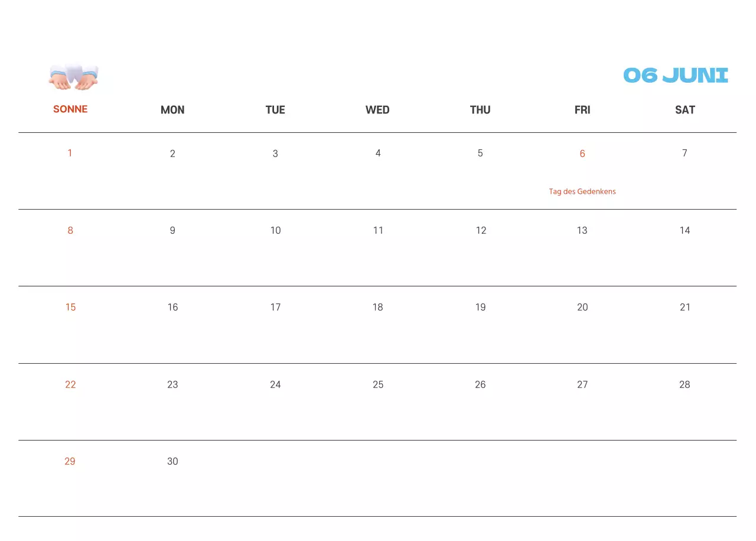Select the SAT column header
The width and height of the screenshot is (756, 541).
click(685, 110)
